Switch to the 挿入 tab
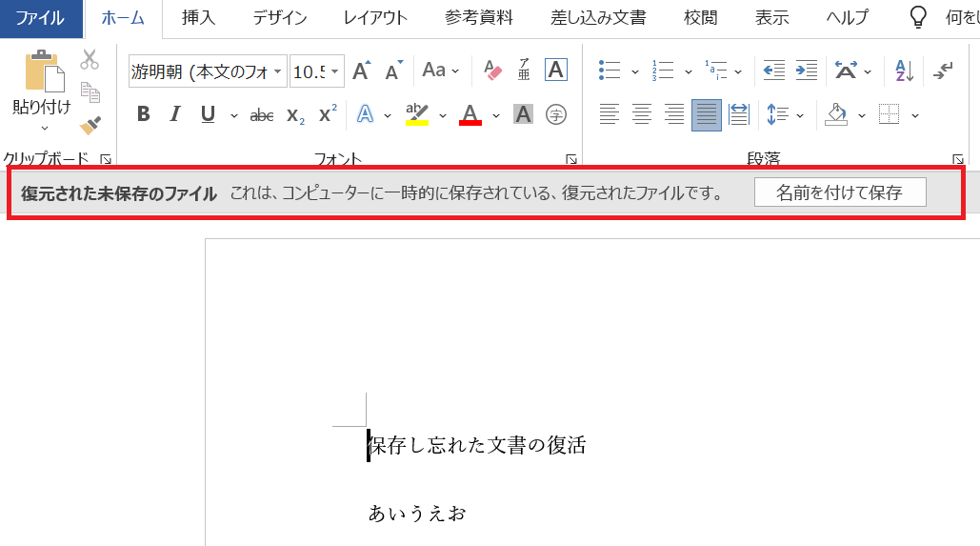 pos(199,18)
